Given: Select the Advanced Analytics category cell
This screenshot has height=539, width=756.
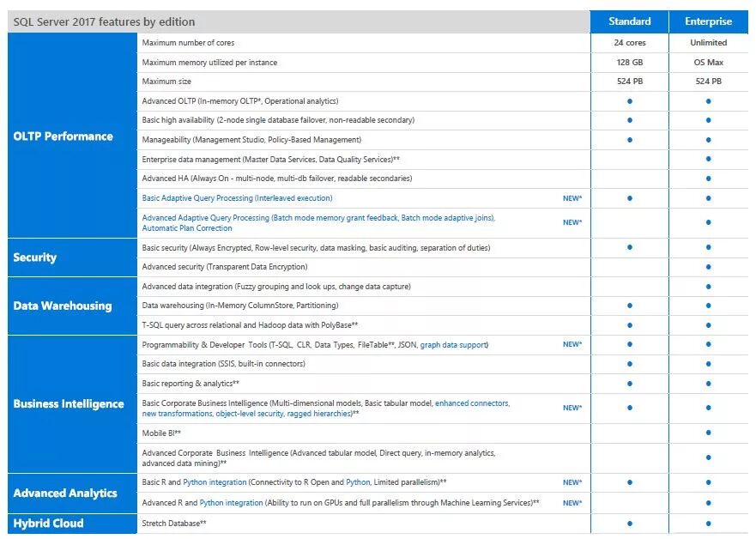Looking at the screenshot, I should [x=72, y=494].
